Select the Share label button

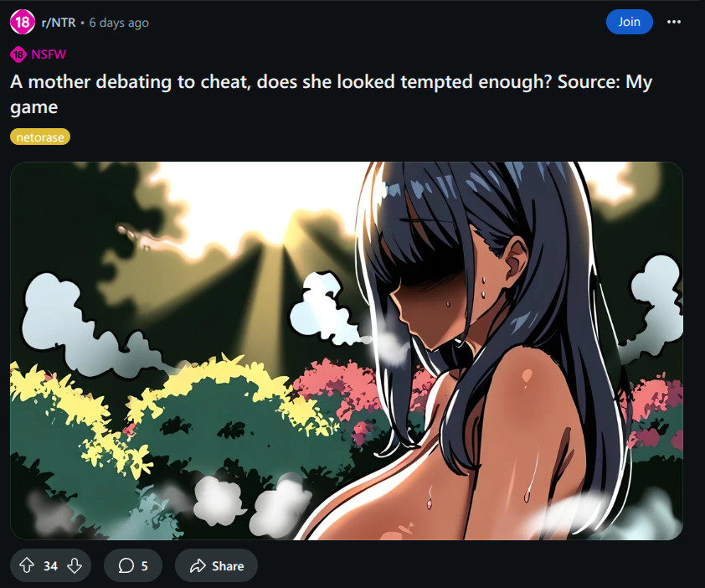click(228, 566)
